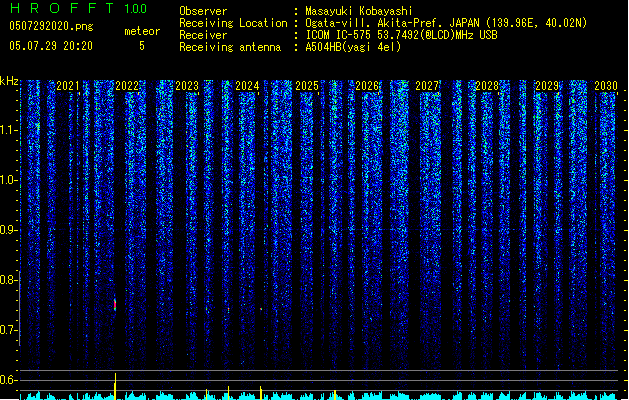629x400 pixels.
Task: Click the kHz axis unit label
Action: point(9,81)
